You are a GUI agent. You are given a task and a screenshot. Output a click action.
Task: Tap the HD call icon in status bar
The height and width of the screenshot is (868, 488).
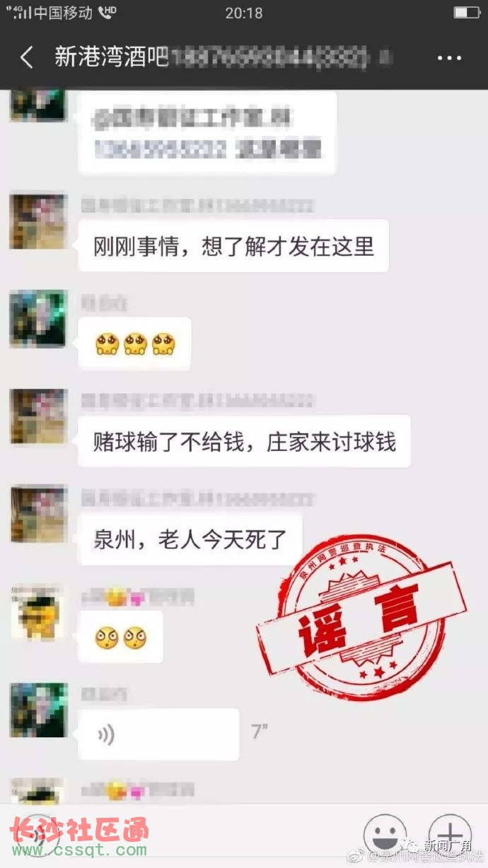click(x=108, y=12)
